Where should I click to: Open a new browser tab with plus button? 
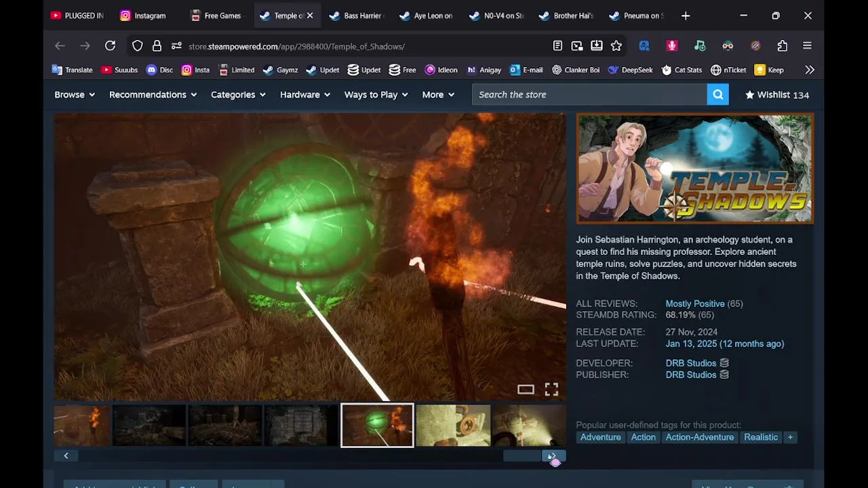(686, 16)
